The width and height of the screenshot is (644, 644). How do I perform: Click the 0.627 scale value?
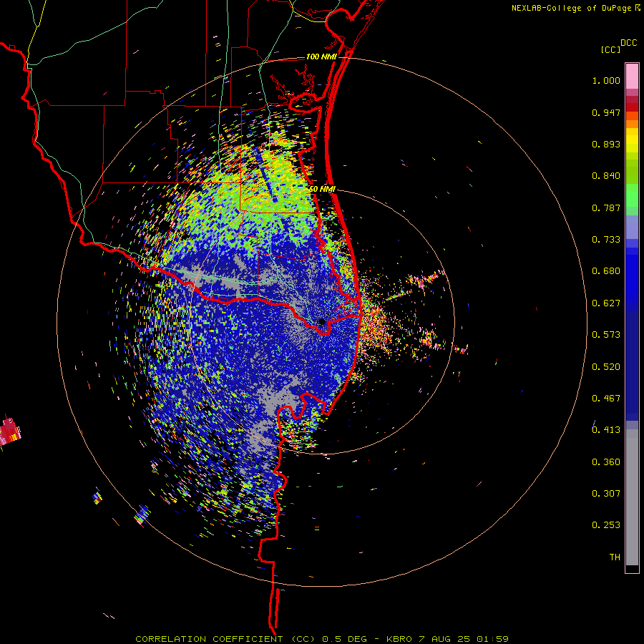(x=606, y=303)
